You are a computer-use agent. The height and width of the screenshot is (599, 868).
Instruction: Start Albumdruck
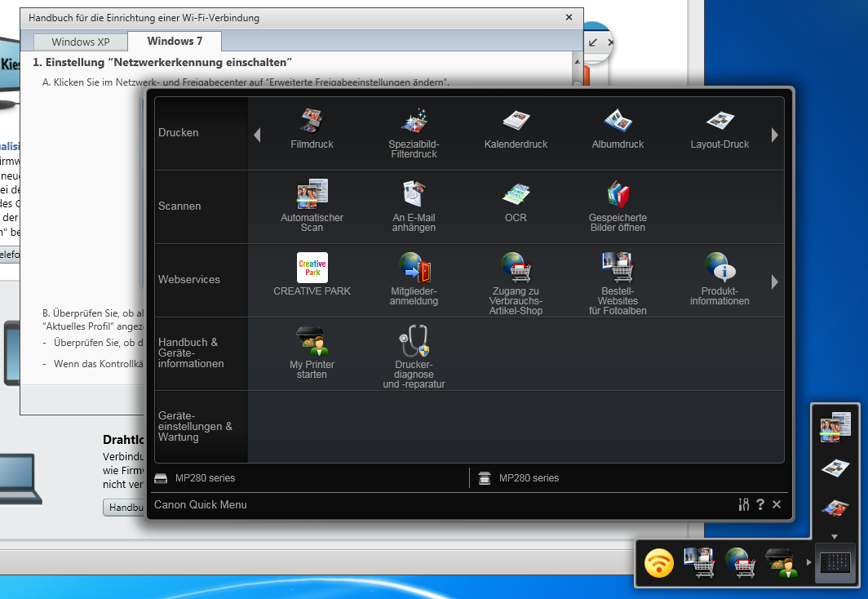click(618, 129)
